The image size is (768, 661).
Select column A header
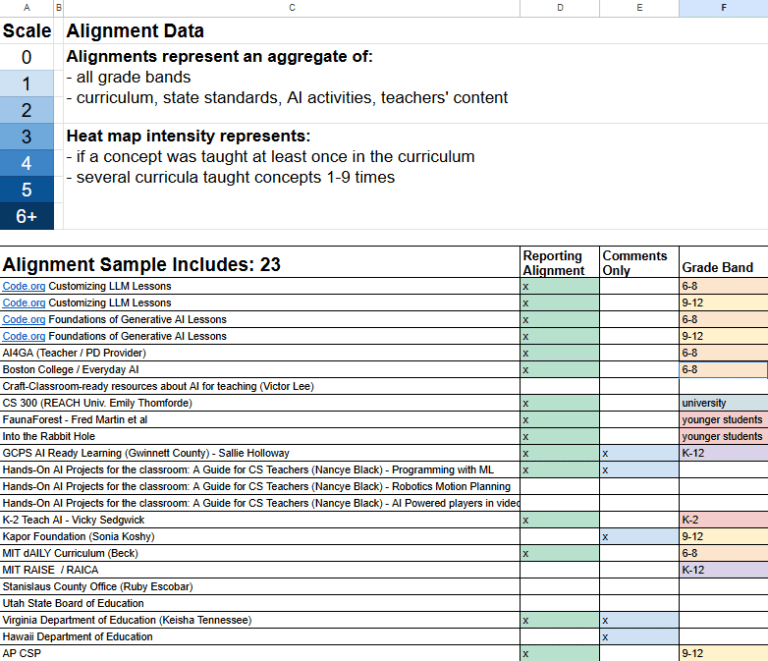click(x=26, y=8)
